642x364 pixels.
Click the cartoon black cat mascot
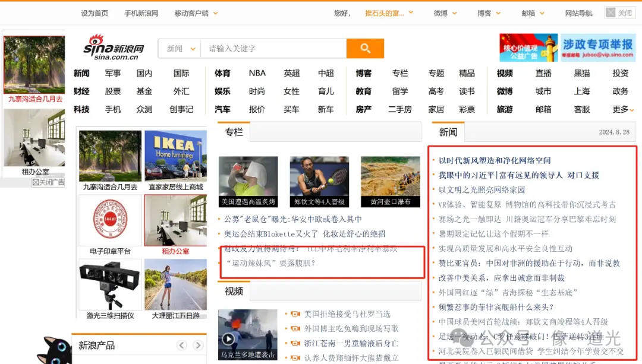tap(55, 350)
